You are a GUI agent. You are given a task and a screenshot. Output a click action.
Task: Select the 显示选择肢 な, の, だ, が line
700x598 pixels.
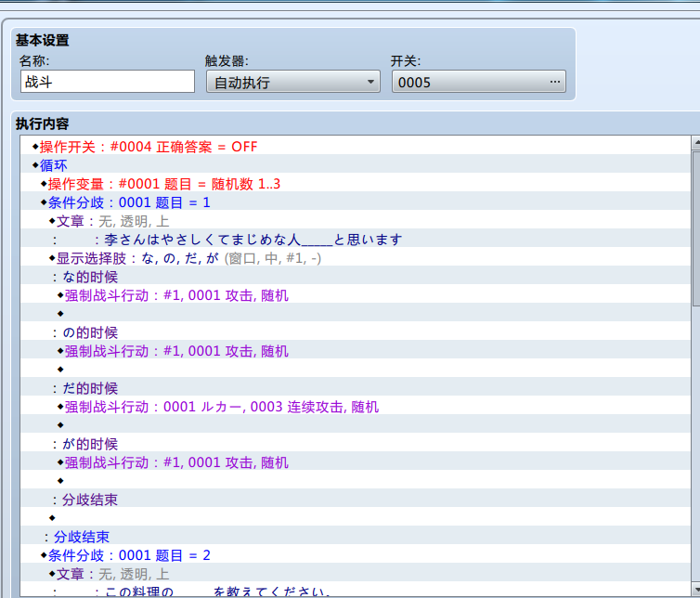coord(355,258)
